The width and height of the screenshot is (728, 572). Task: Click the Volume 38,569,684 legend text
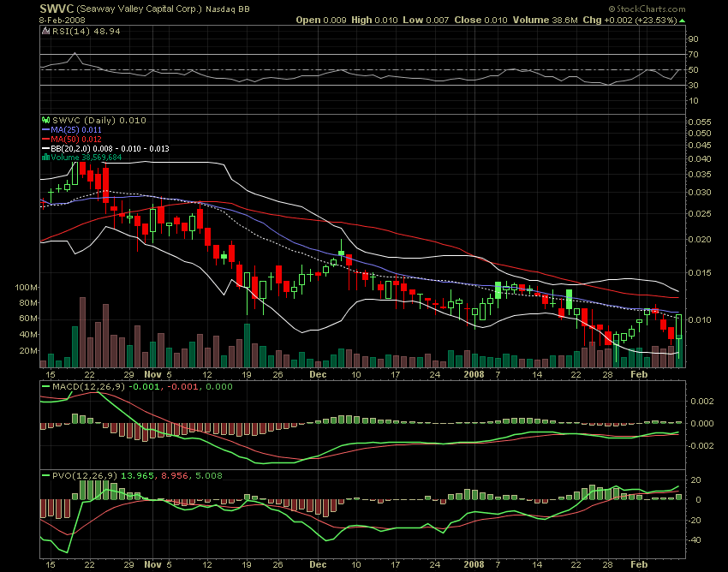click(87, 158)
